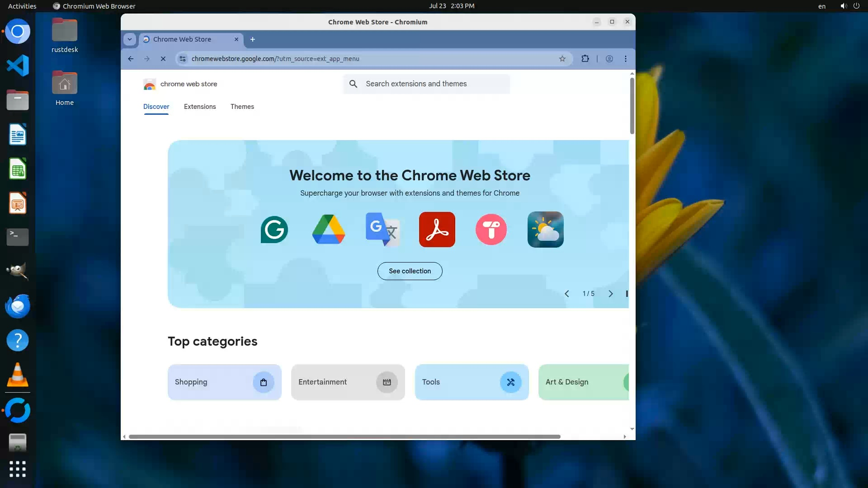Stop page loading with the X icon

coord(163,59)
